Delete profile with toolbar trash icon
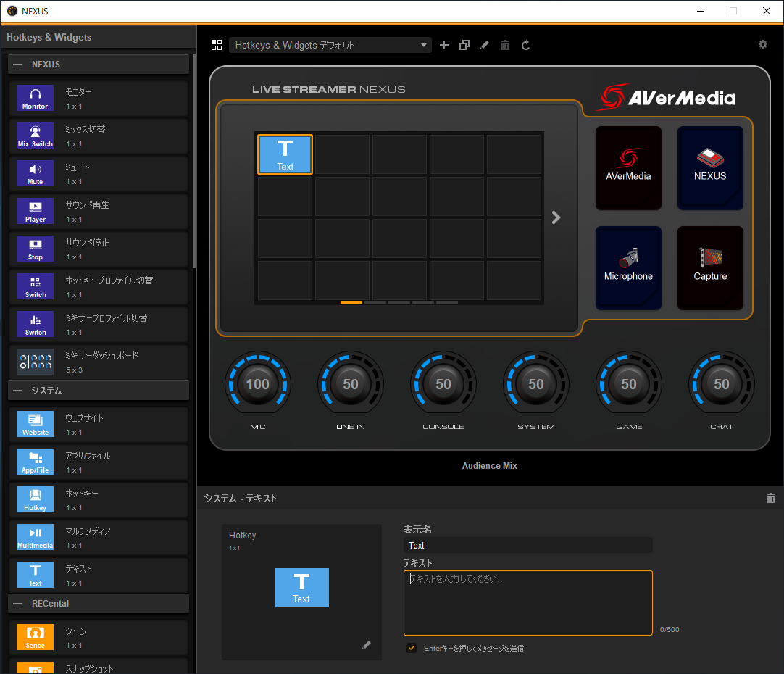Screen dimensions: 784x674 coord(506,46)
